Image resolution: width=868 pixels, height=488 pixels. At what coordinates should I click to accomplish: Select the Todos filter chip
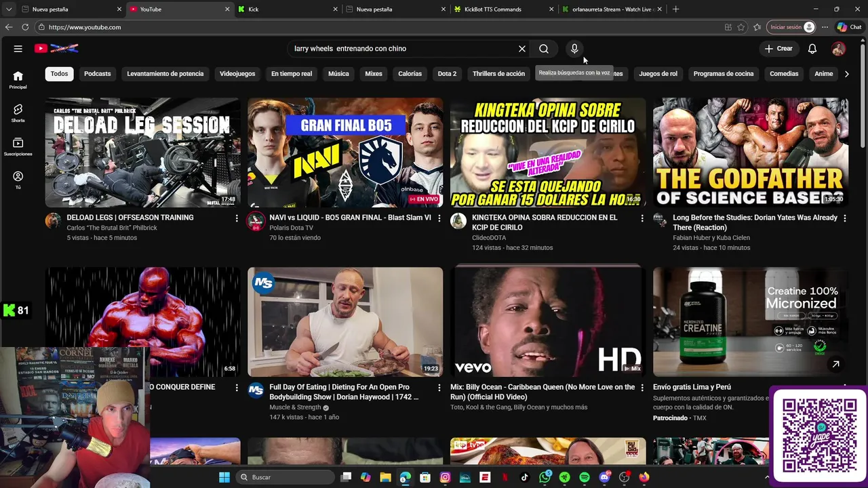pos(59,74)
